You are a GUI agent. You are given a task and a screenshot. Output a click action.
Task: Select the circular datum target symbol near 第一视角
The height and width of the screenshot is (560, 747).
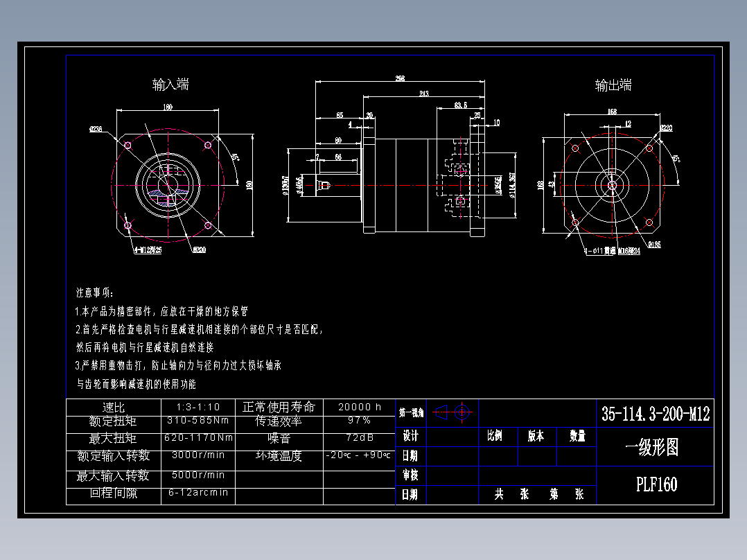pos(462,411)
